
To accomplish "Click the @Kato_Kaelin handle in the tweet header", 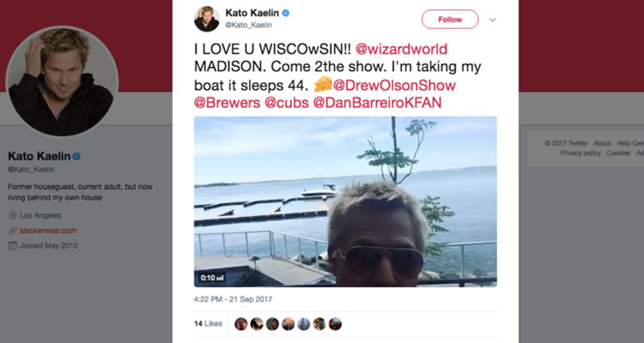I will click(x=248, y=25).
